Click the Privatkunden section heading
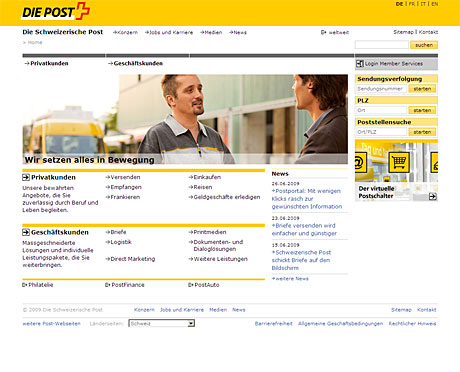 53,177
